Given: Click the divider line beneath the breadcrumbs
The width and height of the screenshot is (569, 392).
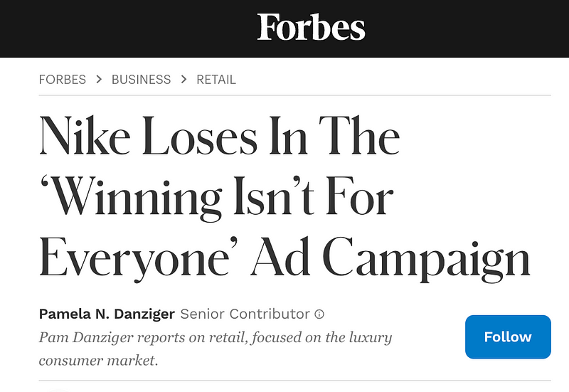Looking at the screenshot, I should pyautogui.click(x=294, y=95).
